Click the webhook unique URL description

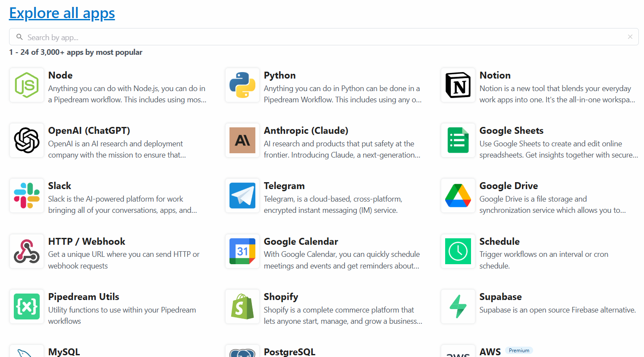[x=124, y=260]
